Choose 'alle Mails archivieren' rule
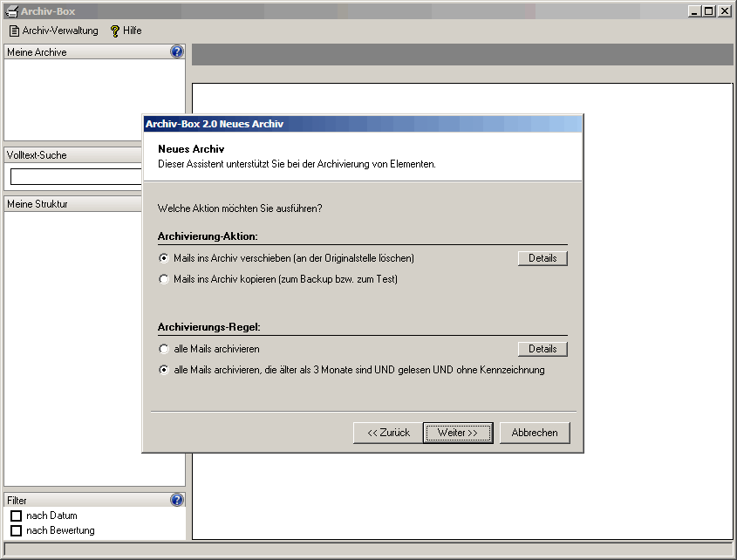Viewport: 737px width, 560px height. coord(164,349)
